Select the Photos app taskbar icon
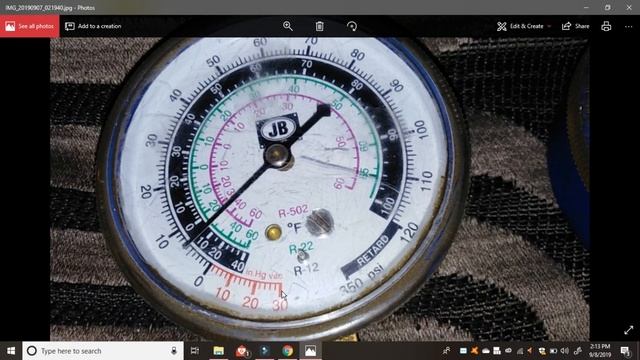640x360 pixels. pos(310,351)
